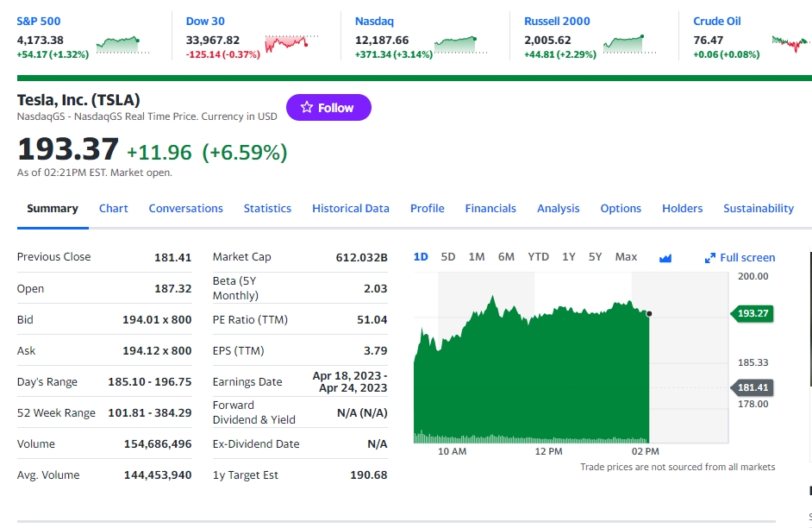
Task: Click the Dow 30 red sparkline chart
Action: click(291, 45)
